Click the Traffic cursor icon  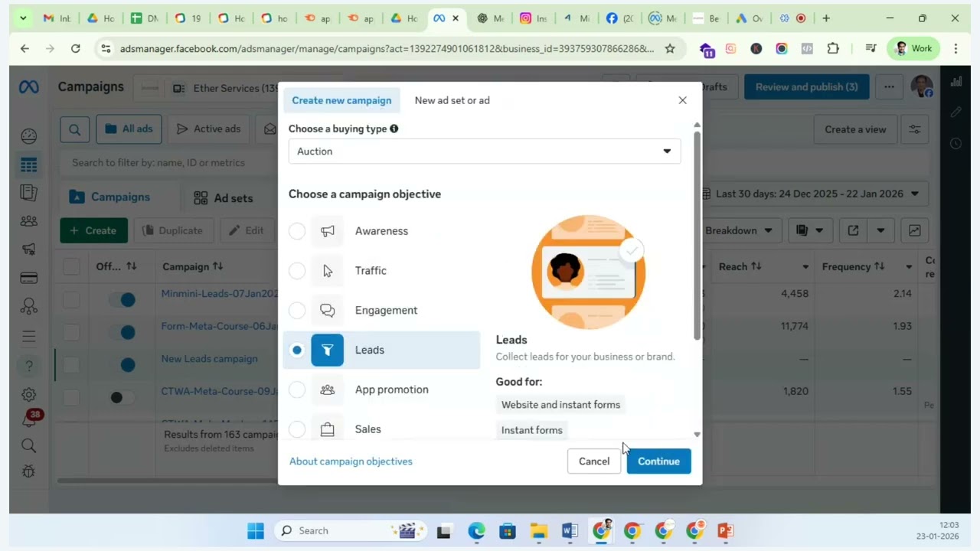[x=328, y=271]
